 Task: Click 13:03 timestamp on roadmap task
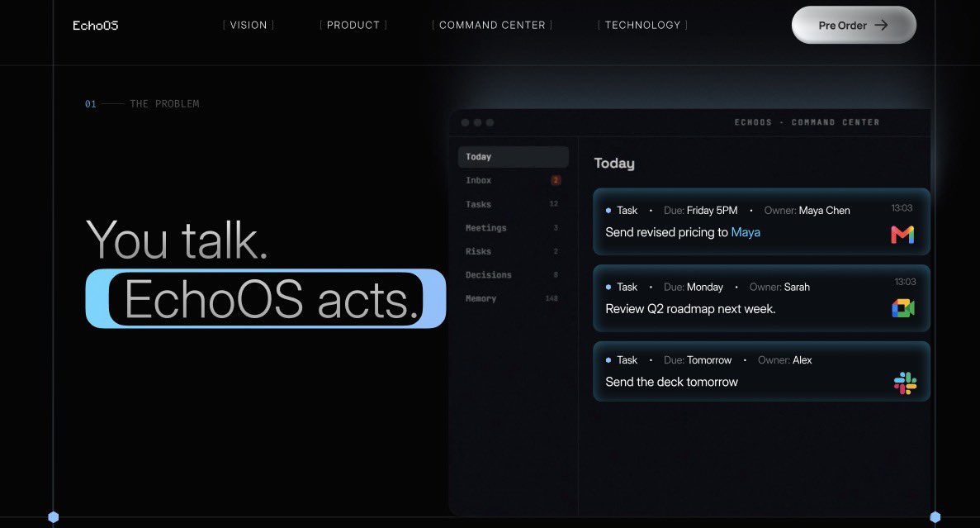[905, 282]
